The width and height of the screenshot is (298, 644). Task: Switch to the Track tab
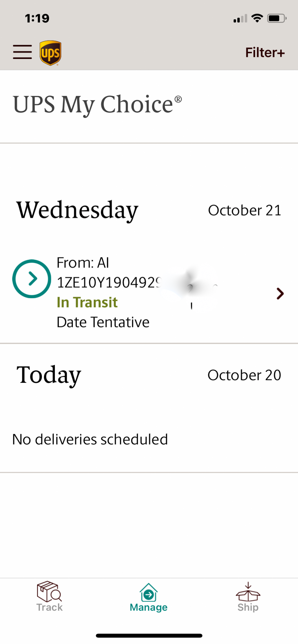[49, 597]
